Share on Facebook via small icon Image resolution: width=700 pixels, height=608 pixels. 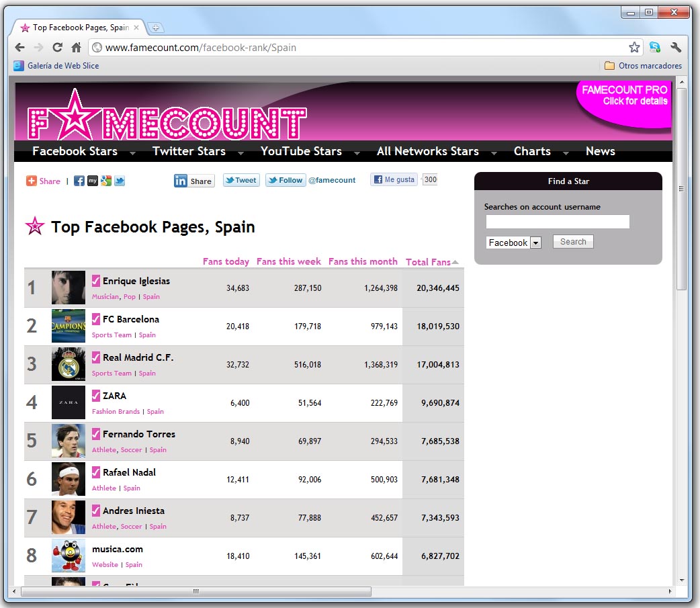[79, 181]
